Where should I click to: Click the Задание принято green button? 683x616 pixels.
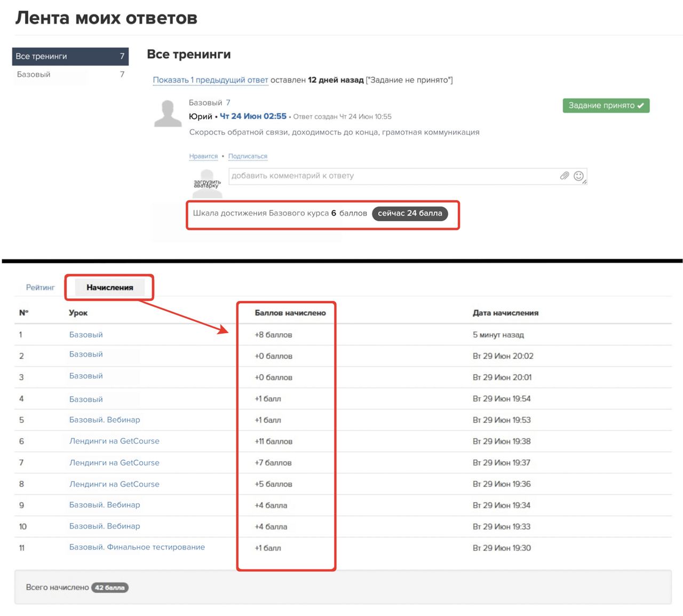pyautogui.click(x=606, y=105)
